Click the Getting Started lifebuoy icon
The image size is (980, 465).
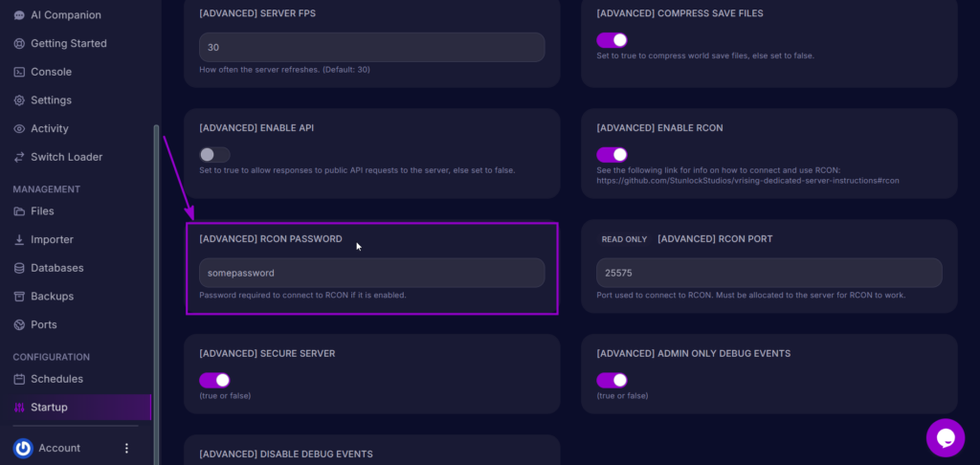pyautogui.click(x=19, y=44)
